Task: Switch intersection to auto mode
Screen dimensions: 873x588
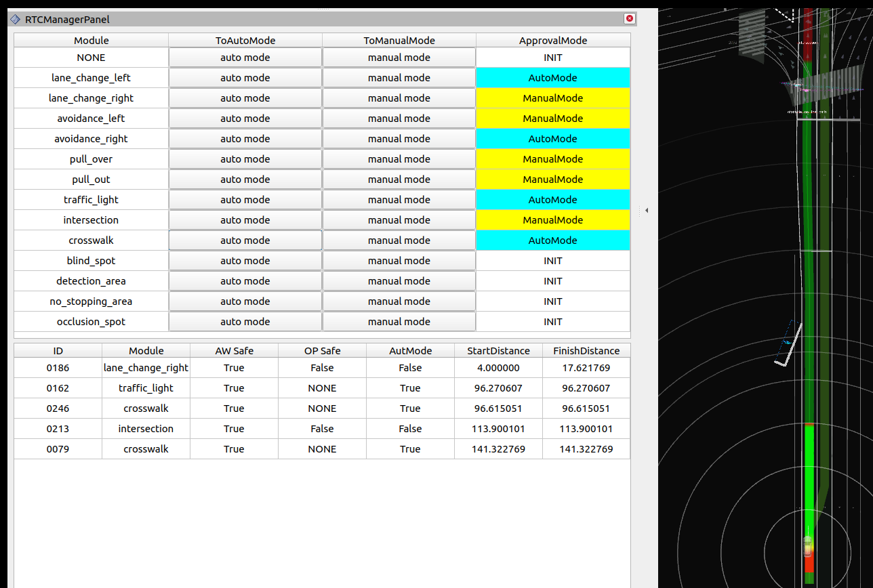Action: point(245,219)
